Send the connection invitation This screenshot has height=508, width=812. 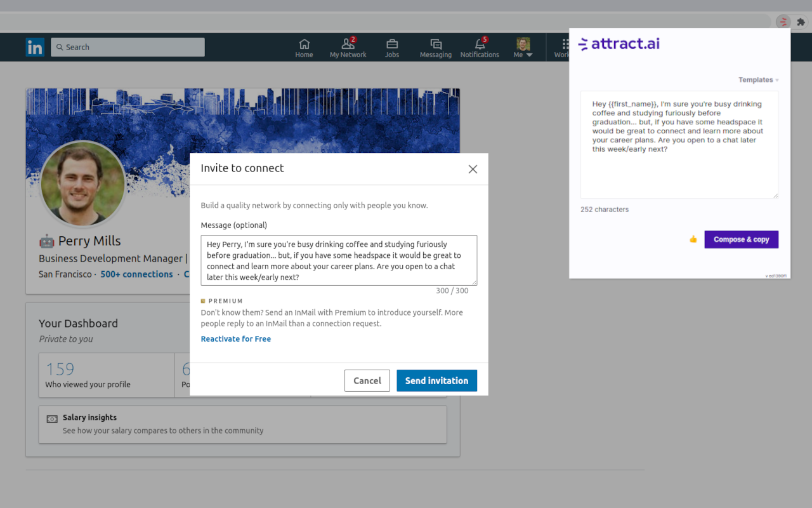click(436, 380)
